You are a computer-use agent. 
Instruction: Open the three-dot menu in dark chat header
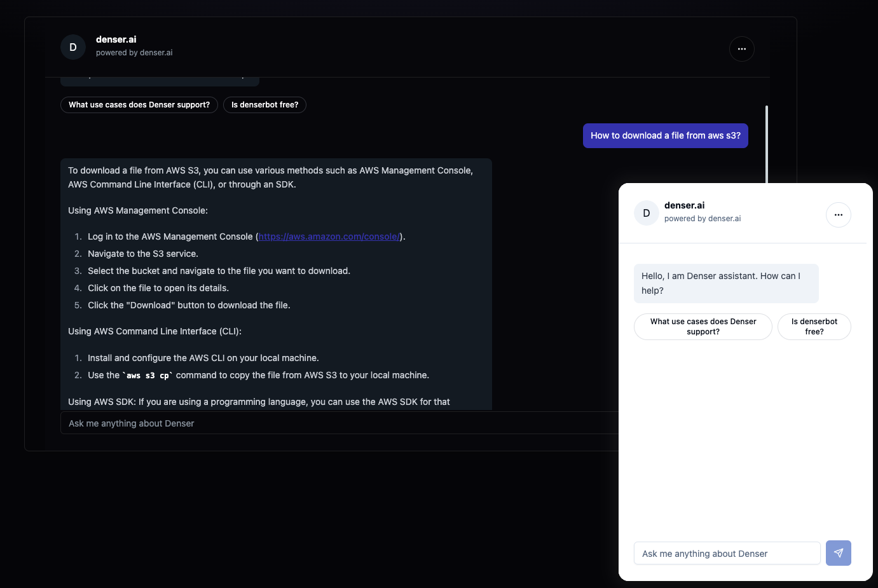pyautogui.click(x=741, y=48)
